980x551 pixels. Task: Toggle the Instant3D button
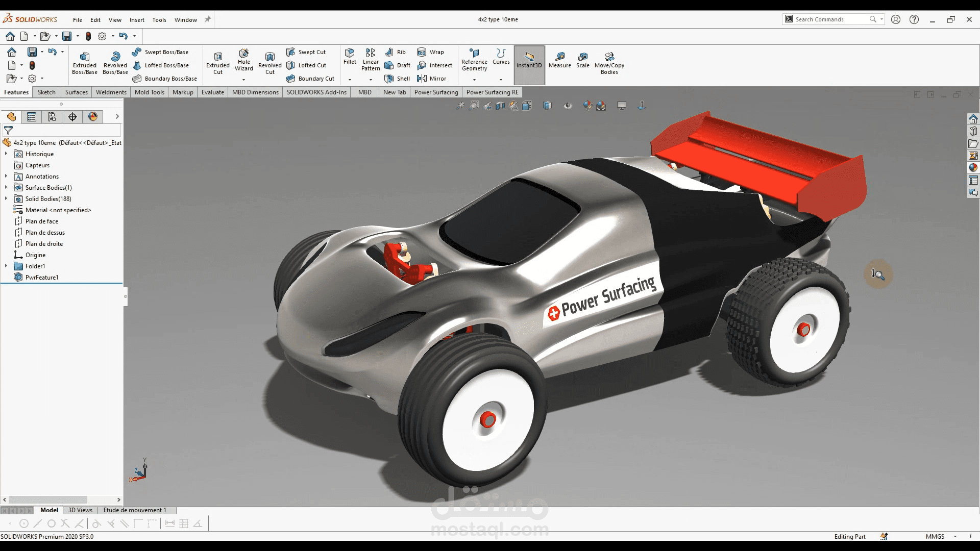tap(529, 60)
